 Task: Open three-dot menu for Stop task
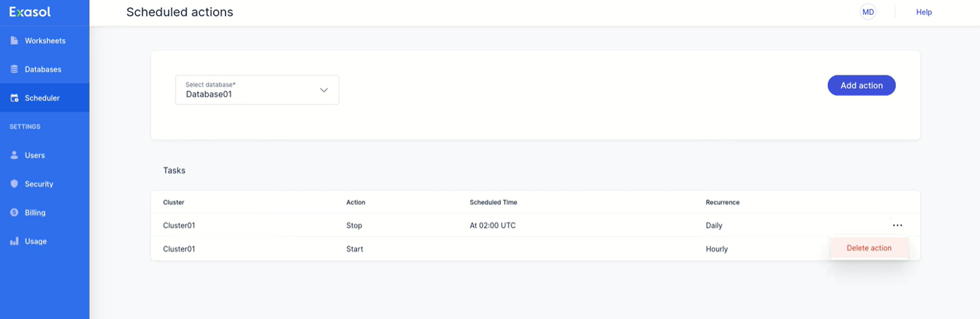point(897,226)
